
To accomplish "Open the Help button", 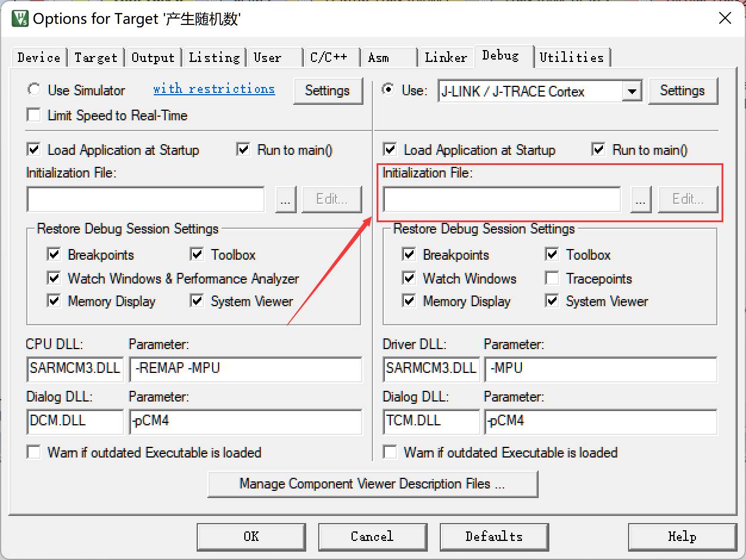I will click(682, 537).
